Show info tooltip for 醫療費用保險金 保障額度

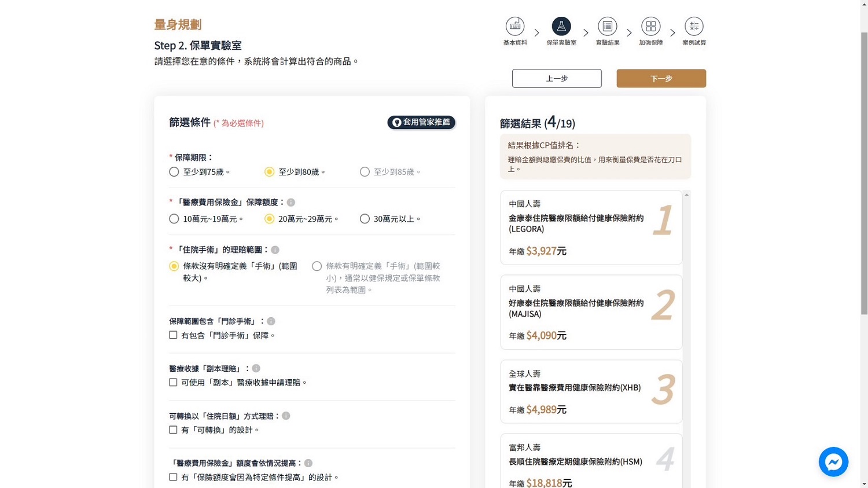(291, 203)
